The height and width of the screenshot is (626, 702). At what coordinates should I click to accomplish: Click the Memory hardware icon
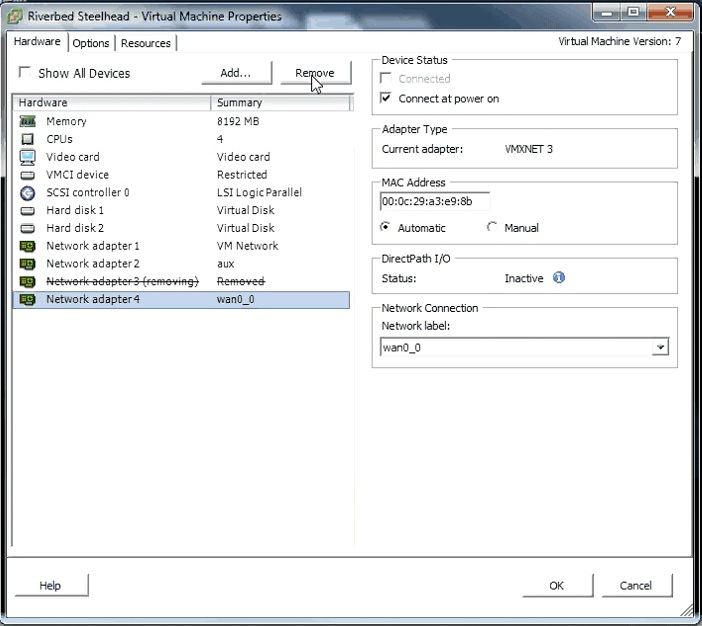tap(27, 121)
